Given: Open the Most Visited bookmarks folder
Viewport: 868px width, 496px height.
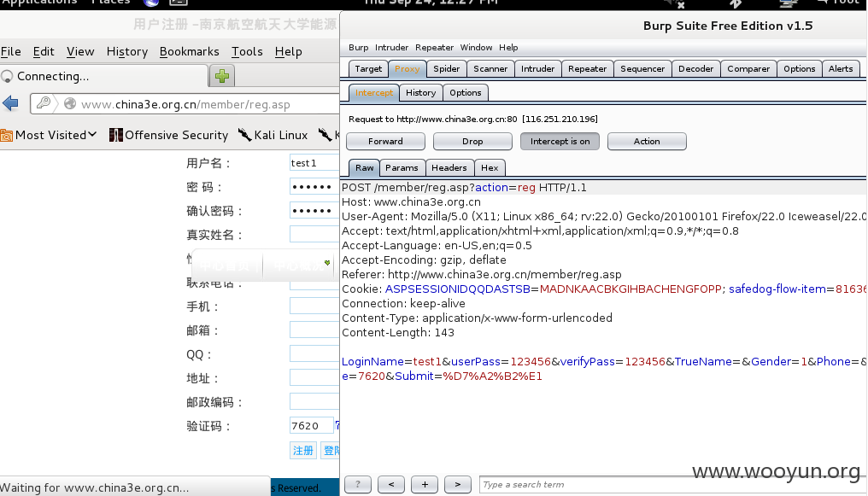Looking at the screenshot, I should 49,135.
